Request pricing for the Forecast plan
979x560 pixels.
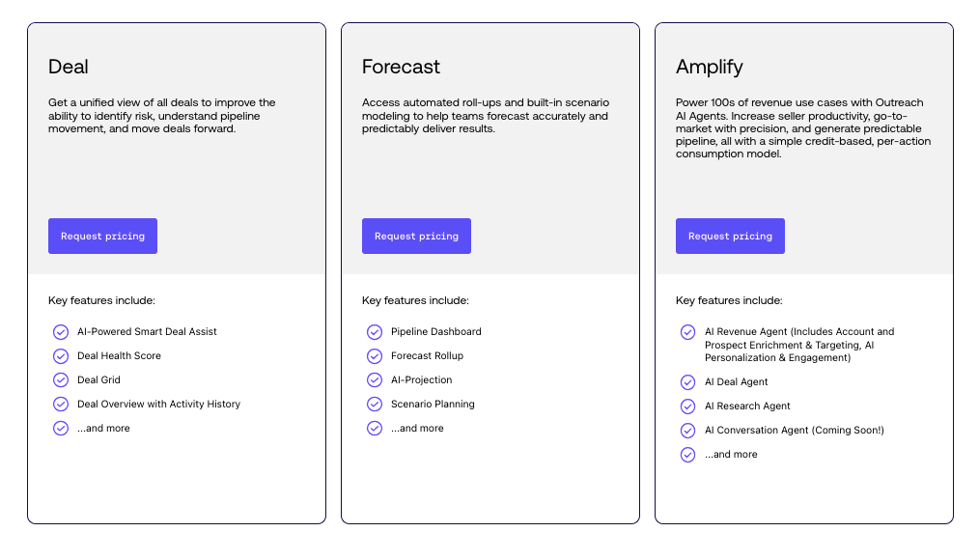point(416,237)
